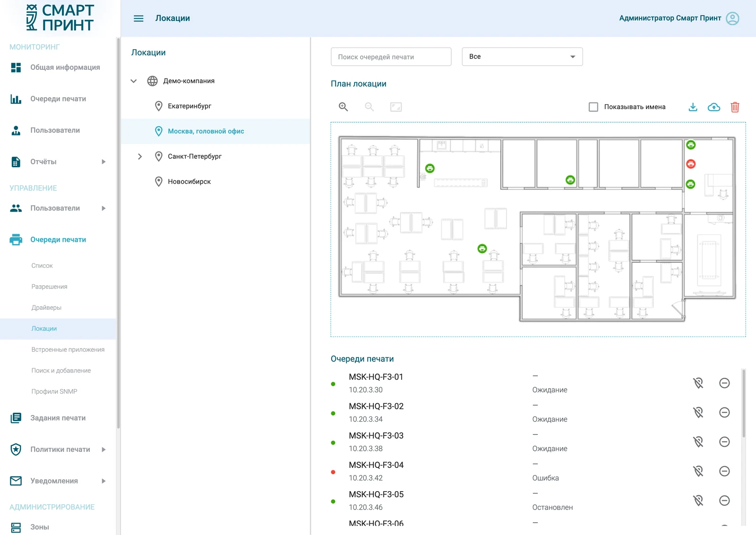Click the print queues list scrollbar
The width and height of the screenshot is (756, 535).
[x=744, y=404]
